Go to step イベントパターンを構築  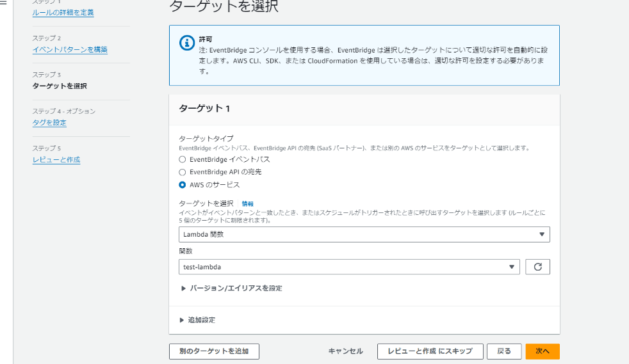click(70, 50)
